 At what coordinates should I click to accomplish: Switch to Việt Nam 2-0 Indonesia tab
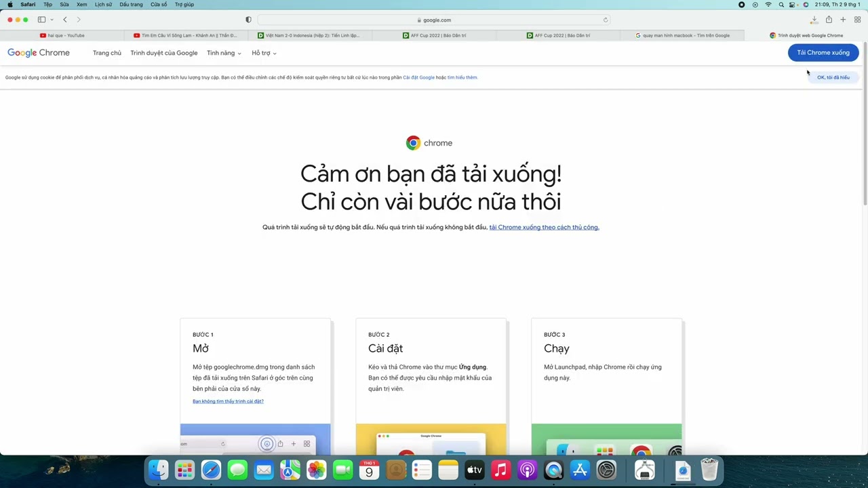(309, 35)
